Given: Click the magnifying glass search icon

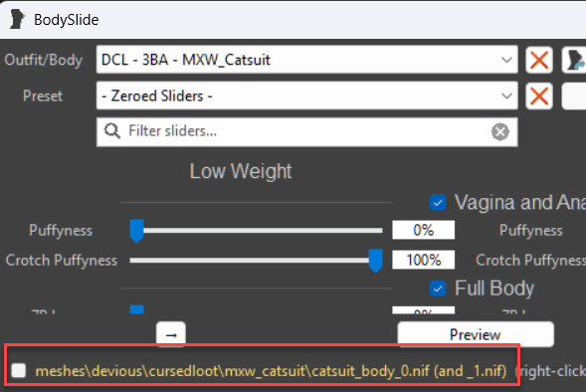Looking at the screenshot, I should click(x=111, y=131).
